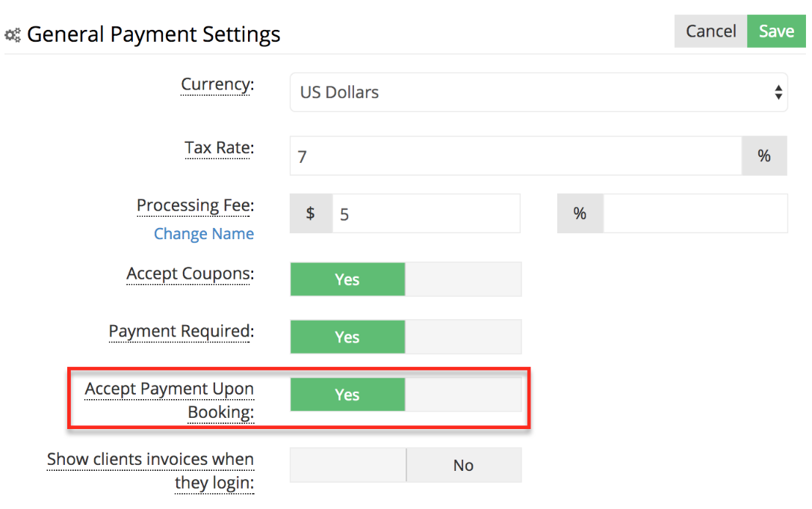Click the gear icon beside General Payment Settings
Screen dimensions: 812x509
[12, 34]
